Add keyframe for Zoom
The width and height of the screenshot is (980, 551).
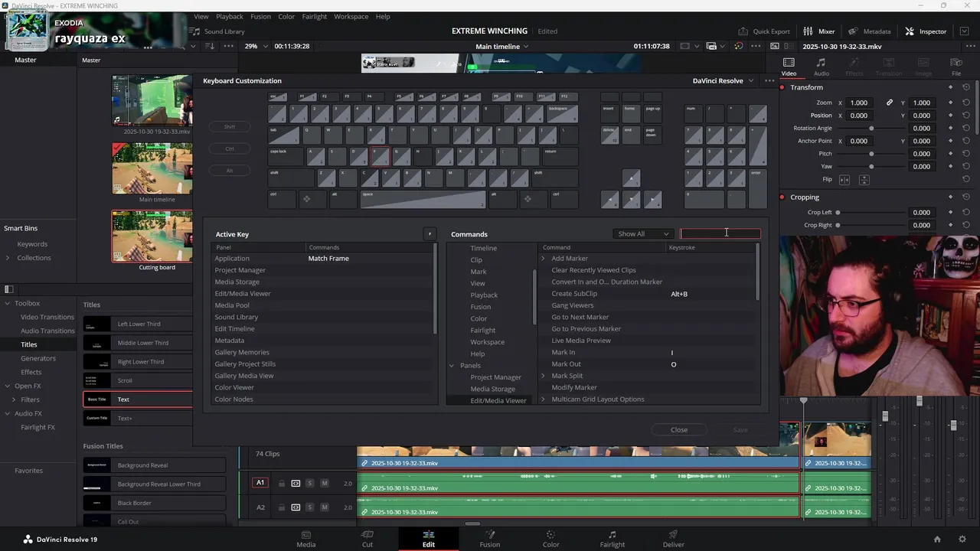coord(950,103)
